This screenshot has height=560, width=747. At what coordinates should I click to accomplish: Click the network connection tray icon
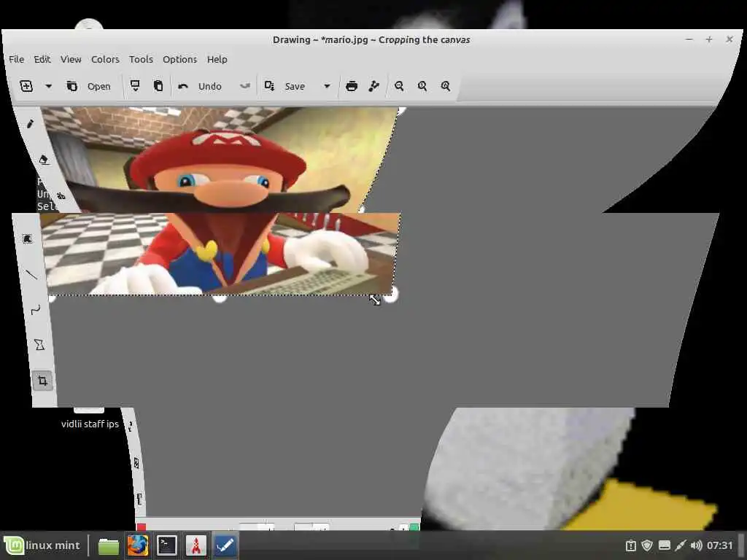pyautogui.click(x=681, y=545)
